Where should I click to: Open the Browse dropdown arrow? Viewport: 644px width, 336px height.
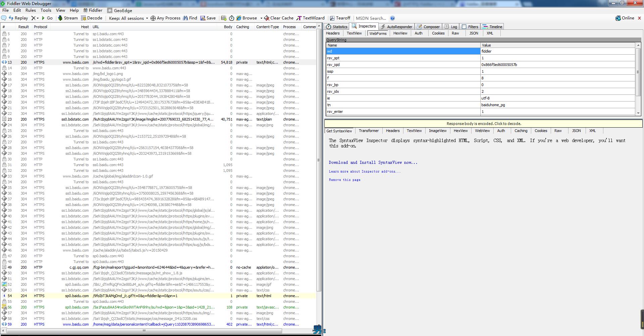click(261, 18)
